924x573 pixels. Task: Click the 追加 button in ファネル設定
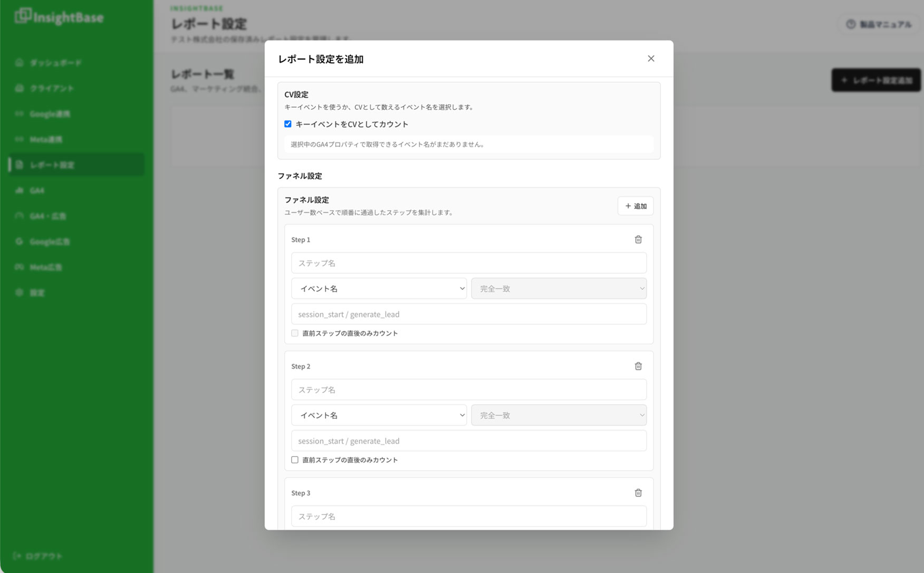click(x=636, y=206)
